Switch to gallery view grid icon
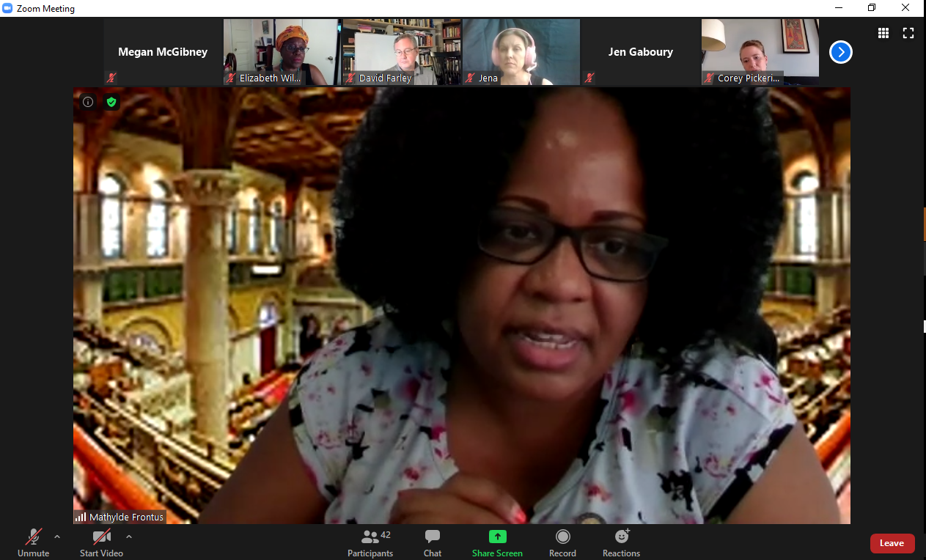926x560 pixels. [883, 33]
